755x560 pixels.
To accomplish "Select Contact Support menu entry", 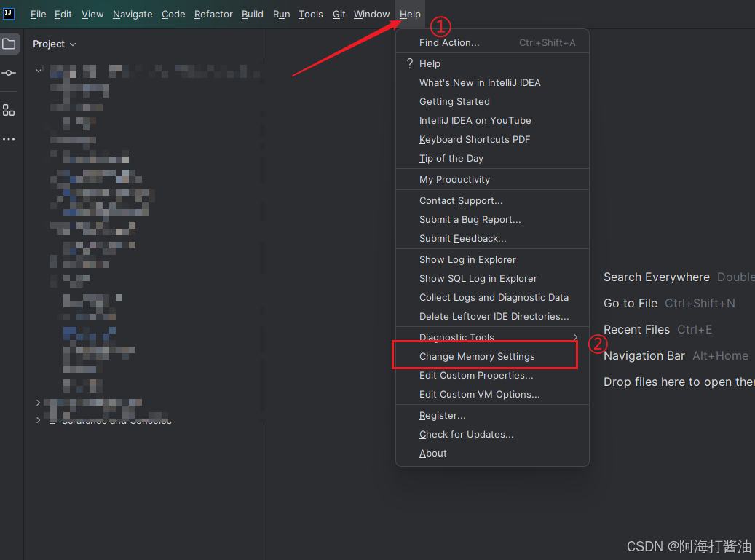I will click(492, 201).
